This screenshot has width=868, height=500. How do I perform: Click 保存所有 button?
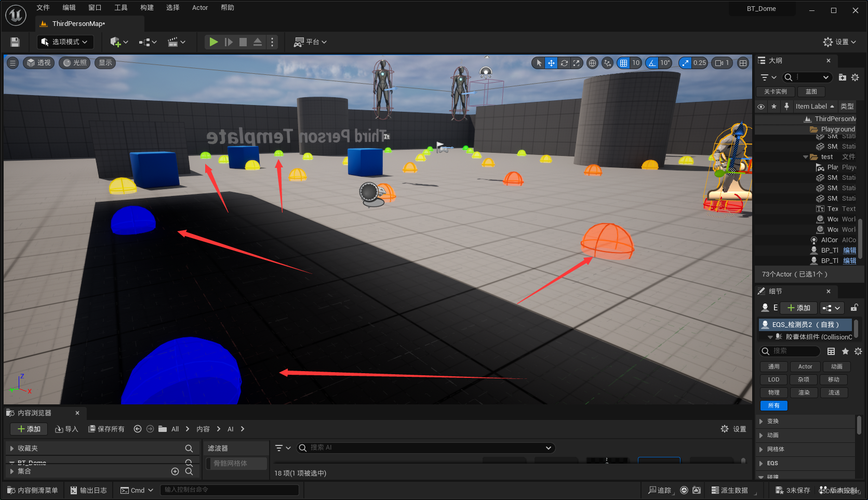click(x=106, y=429)
